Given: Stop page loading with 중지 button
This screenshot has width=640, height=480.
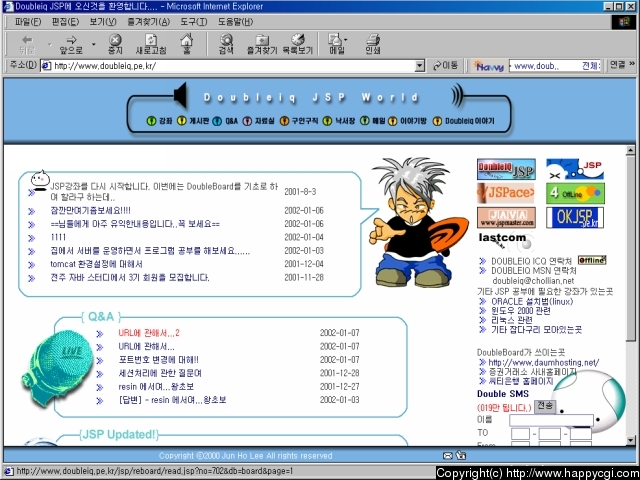Looking at the screenshot, I should (x=115, y=44).
